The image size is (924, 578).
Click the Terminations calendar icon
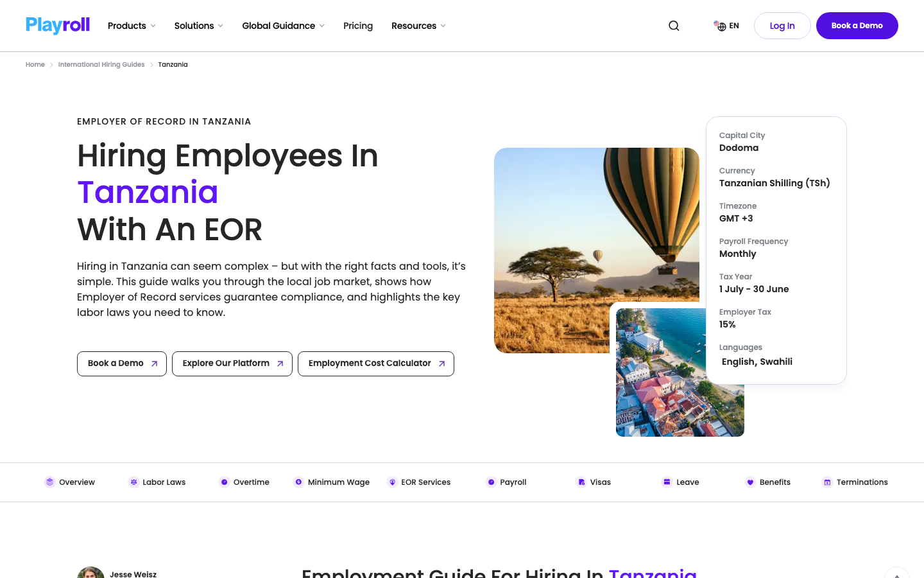827,482
